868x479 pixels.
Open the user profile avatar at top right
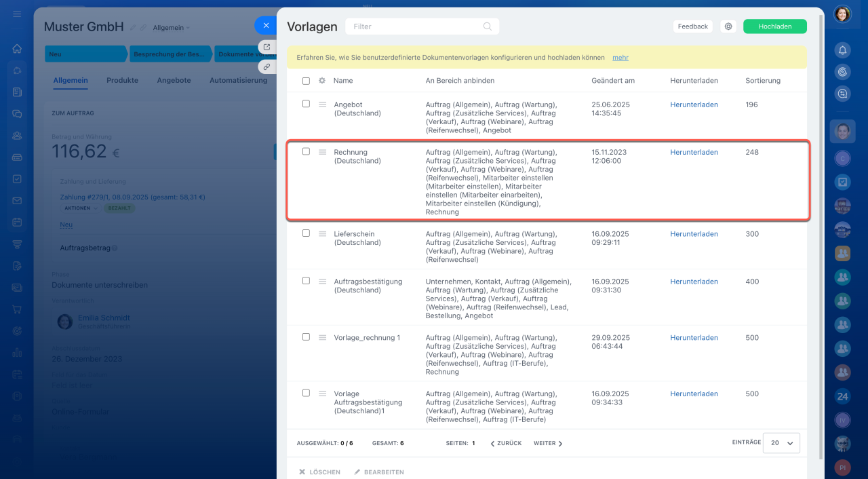[x=842, y=14]
